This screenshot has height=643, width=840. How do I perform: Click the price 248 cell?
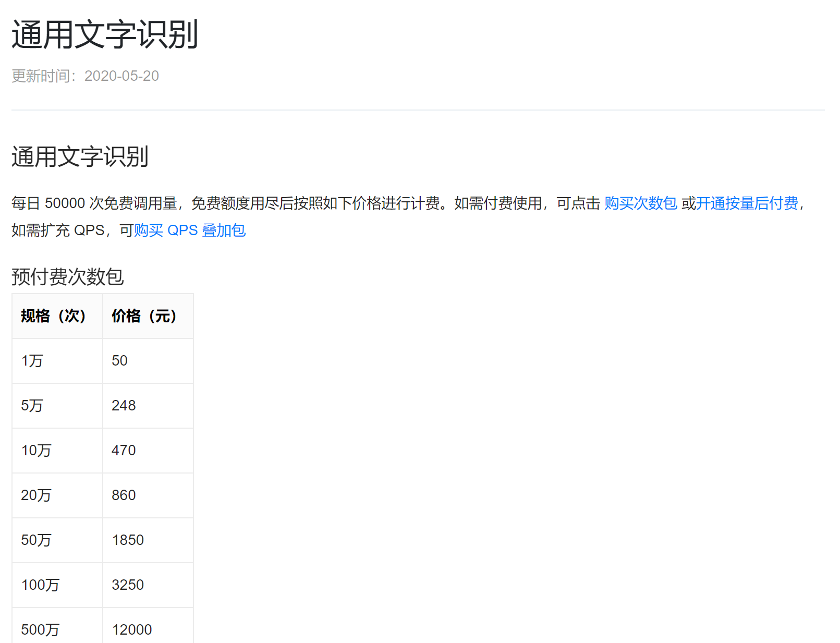pos(123,405)
